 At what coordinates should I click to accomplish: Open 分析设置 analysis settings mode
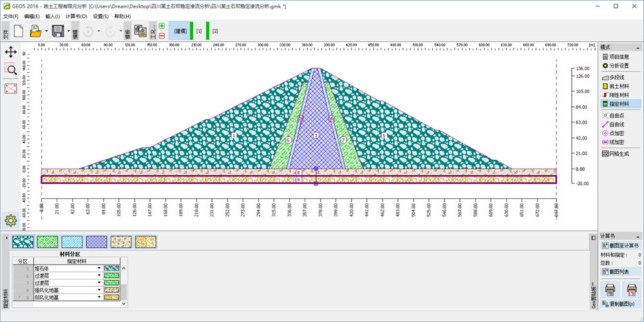click(620, 66)
